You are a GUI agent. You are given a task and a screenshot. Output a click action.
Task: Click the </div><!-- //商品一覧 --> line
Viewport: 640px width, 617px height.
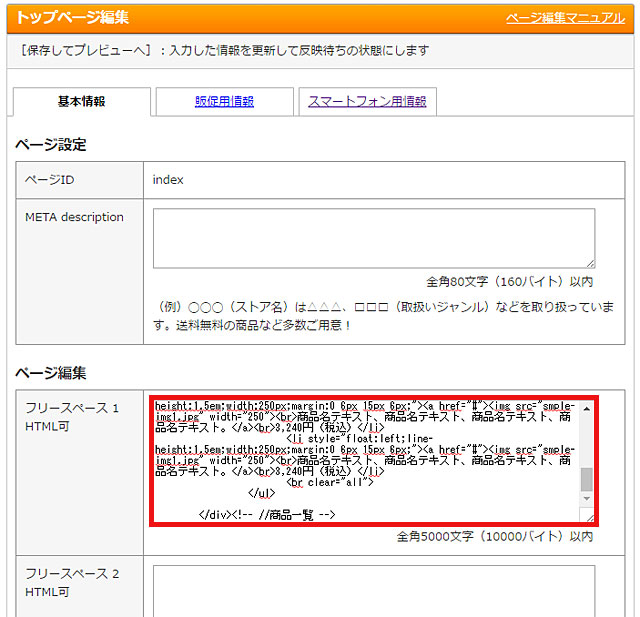[x=267, y=515]
